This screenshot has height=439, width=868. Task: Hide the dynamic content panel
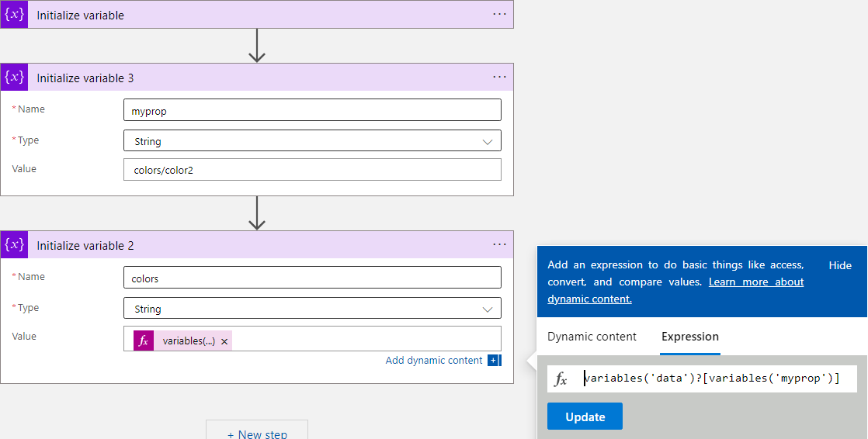tap(840, 265)
